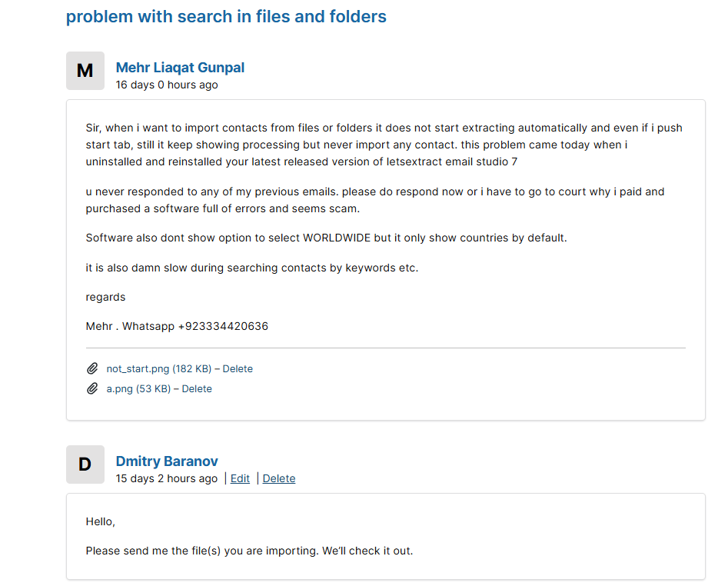This screenshot has width=728, height=586.
Task: Click the first paragraph about importing contacts
Action: tap(384, 145)
